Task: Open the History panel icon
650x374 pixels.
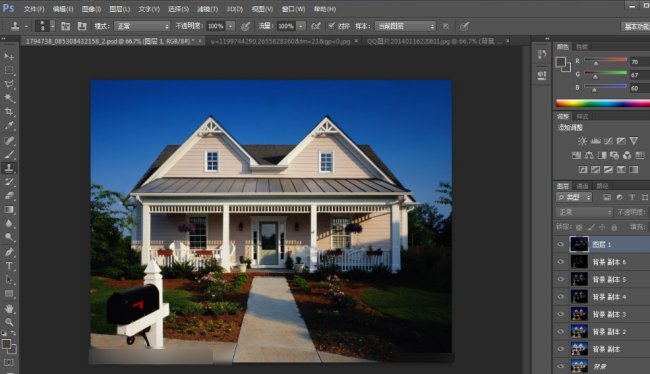Action: (542, 55)
